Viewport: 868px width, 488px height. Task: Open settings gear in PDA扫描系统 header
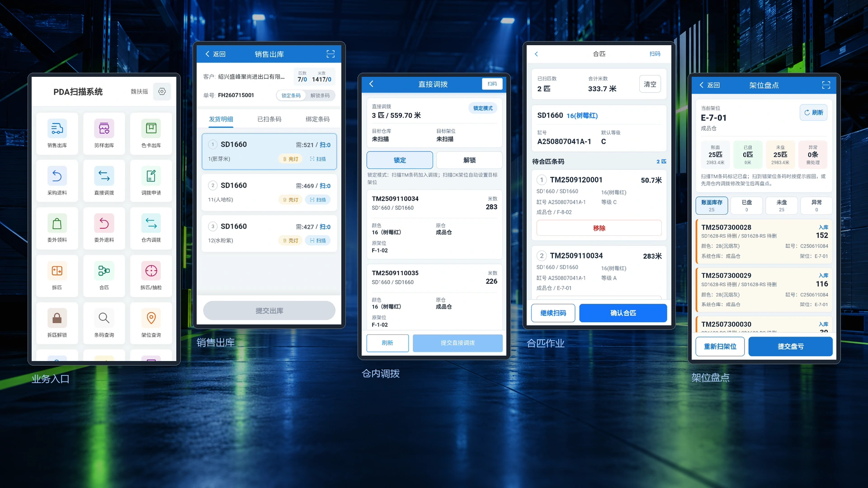pos(162,91)
